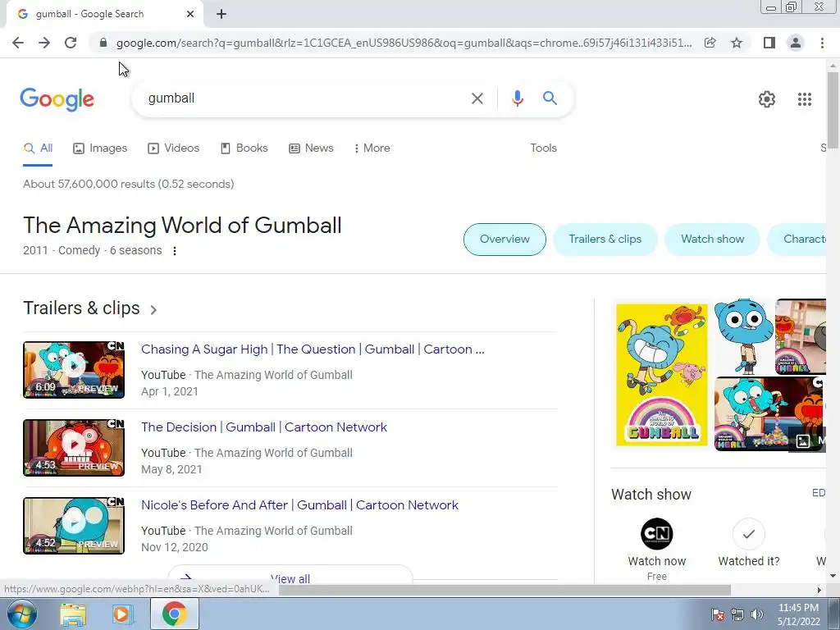Open the Windows Start menu
840x630 pixels.
coord(21,614)
